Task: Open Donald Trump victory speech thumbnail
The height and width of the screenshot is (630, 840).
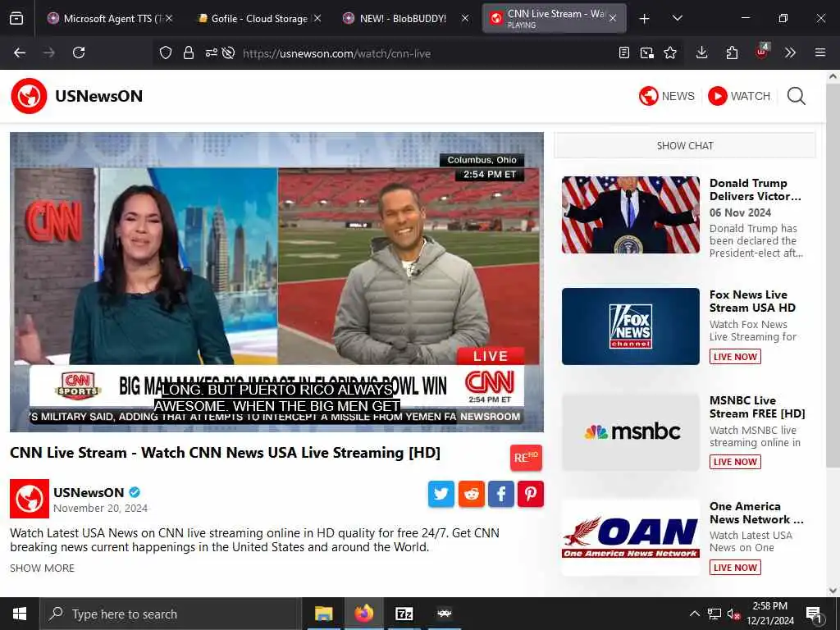Action: pyautogui.click(x=631, y=215)
